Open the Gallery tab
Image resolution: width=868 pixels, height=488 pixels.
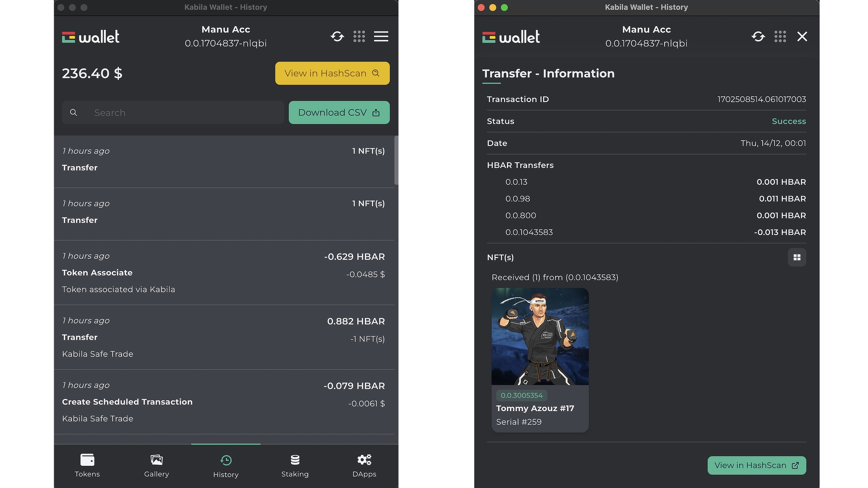[156, 466]
